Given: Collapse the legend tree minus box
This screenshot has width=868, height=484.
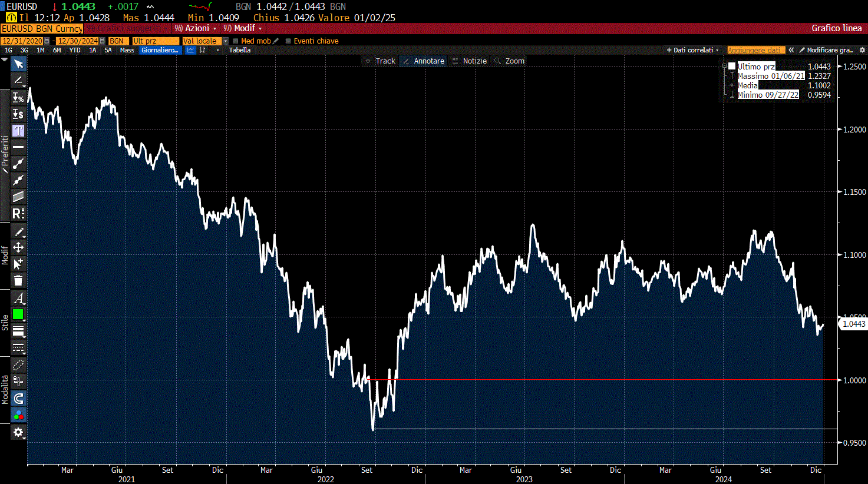Looking at the screenshot, I should (x=725, y=66).
